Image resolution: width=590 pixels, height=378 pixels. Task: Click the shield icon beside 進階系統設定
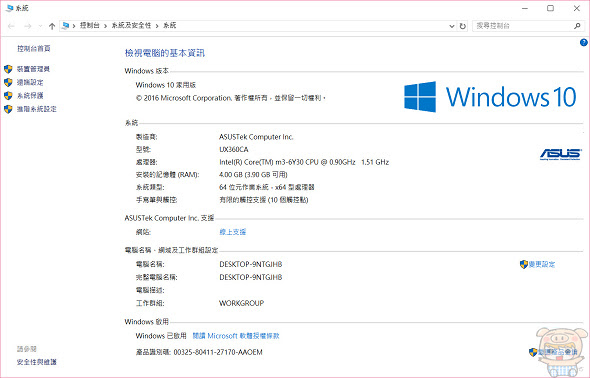pyautogui.click(x=8, y=109)
